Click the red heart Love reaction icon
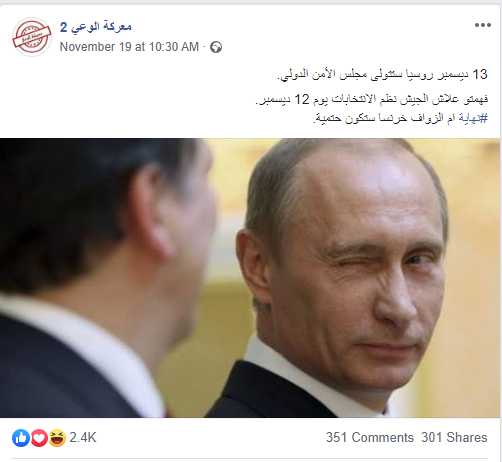This screenshot has height=462, width=502. pyautogui.click(x=39, y=438)
